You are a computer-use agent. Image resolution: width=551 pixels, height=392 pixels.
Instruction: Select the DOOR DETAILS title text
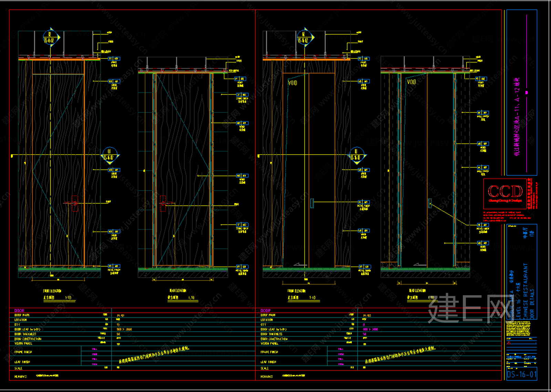[532, 304]
